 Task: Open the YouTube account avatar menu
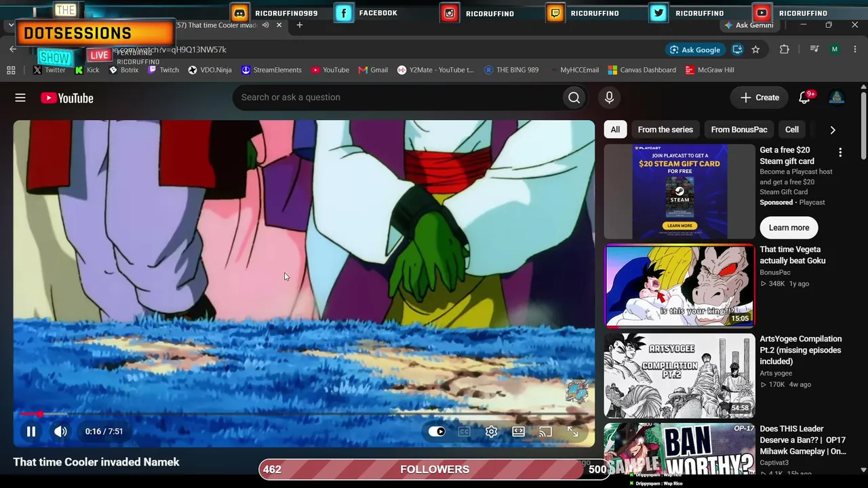pos(837,98)
